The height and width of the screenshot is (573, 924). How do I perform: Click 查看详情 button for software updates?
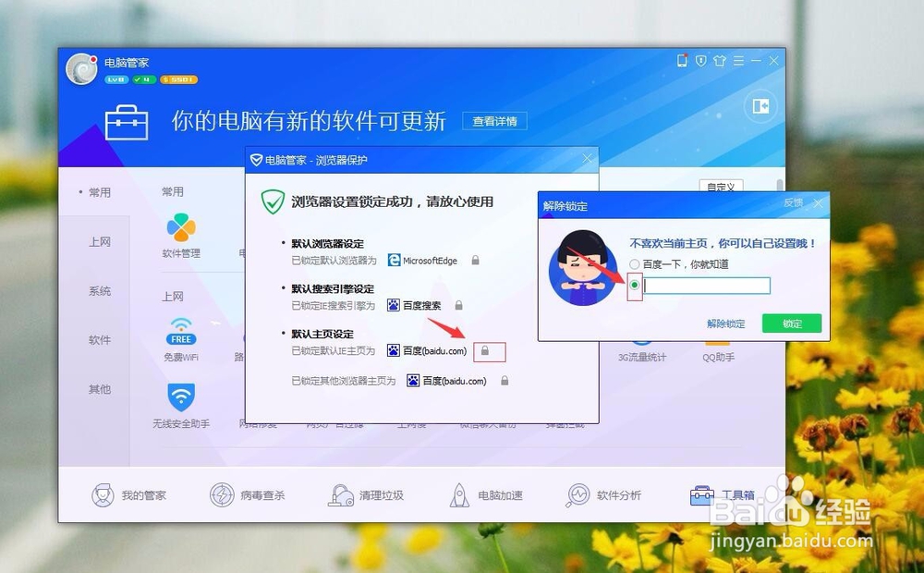494,121
